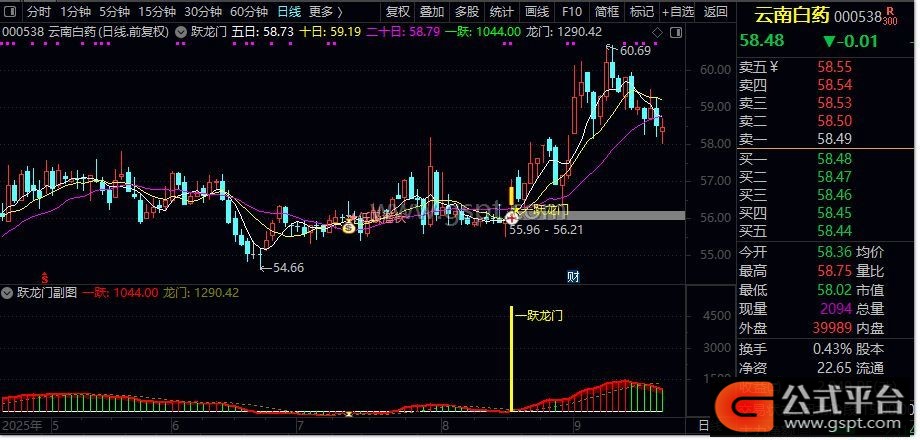Click the diamond icon above the chart
Viewport: 920px width, 440px height.
pyautogui.click(x=657, y=32)
